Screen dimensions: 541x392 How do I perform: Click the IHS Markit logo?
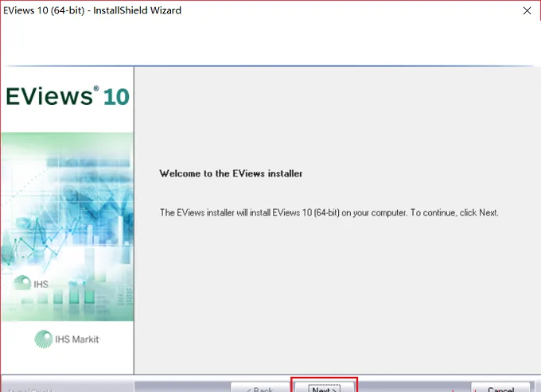pos(68,340)
